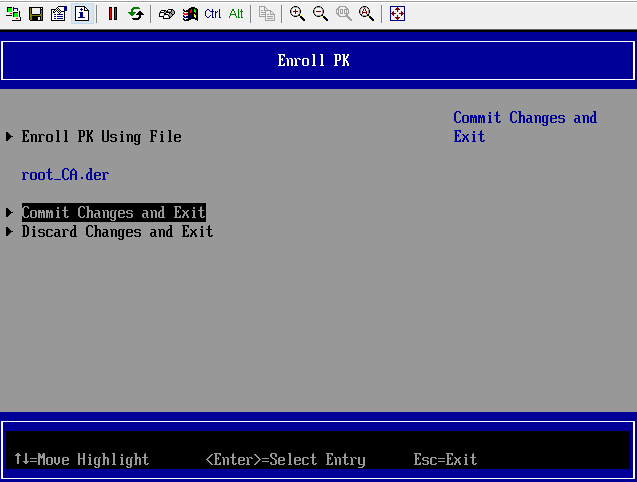
Task: Click the arrow beside Commit Changes and Exit
Action: (10, 213)
